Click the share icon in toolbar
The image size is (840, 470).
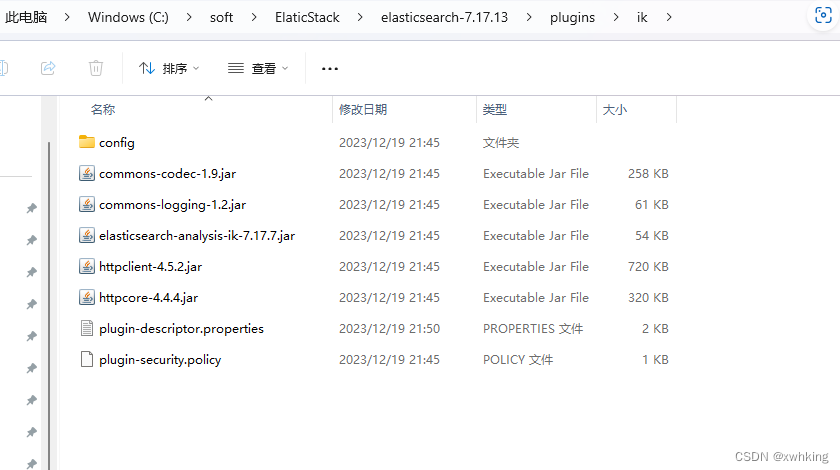tap(48, 68)
